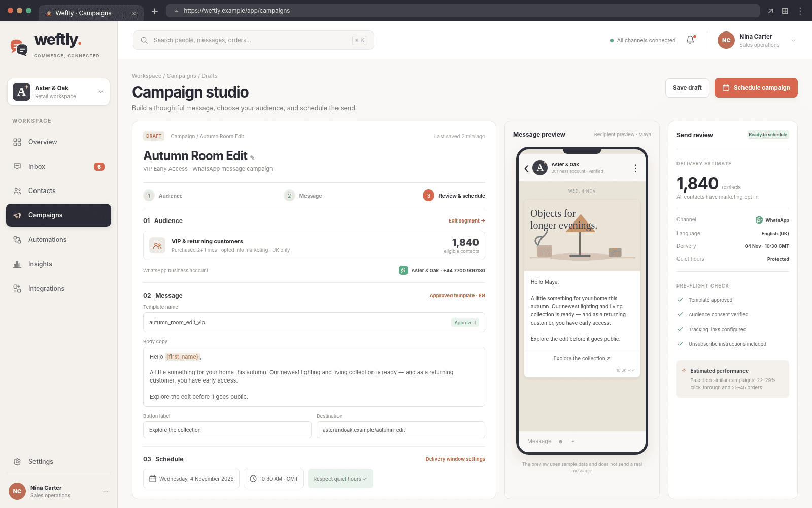Open Settings in the sidebar
The image size is (812, 508).
tap(59, 462)
